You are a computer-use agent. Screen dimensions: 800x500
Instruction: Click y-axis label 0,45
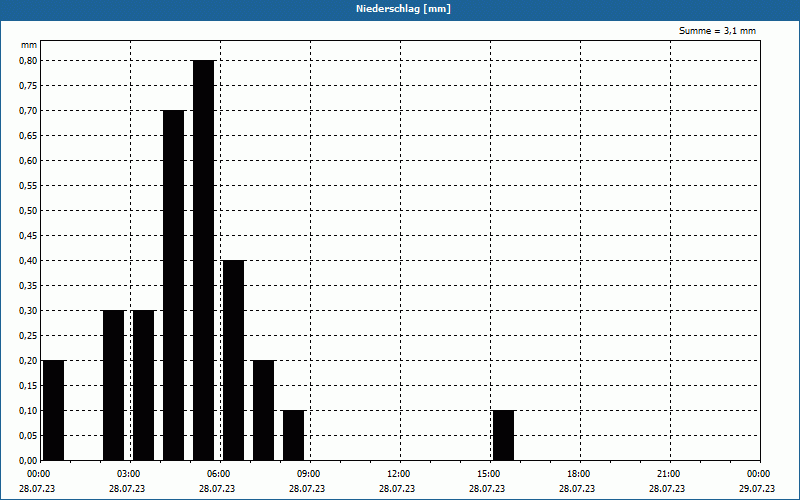[28, 236]
